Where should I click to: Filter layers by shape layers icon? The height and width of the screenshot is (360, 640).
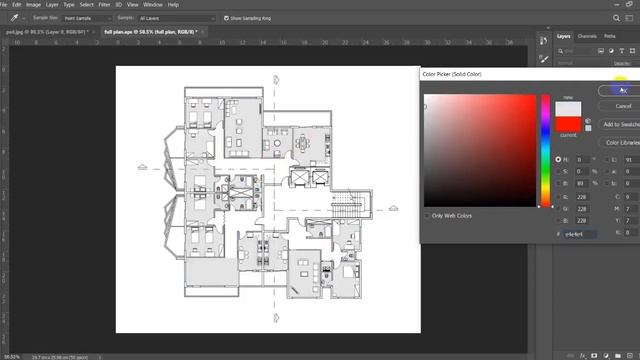point(632,51)
